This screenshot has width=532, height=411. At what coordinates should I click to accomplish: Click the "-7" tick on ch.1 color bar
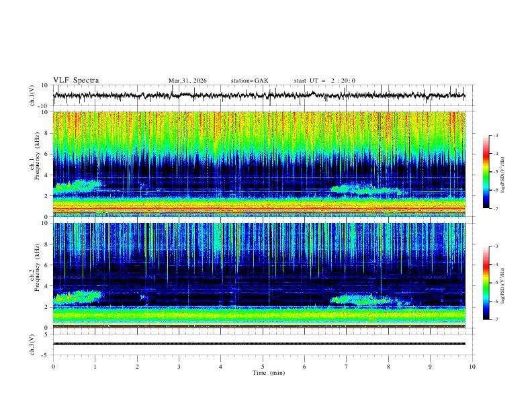point(496,208)
